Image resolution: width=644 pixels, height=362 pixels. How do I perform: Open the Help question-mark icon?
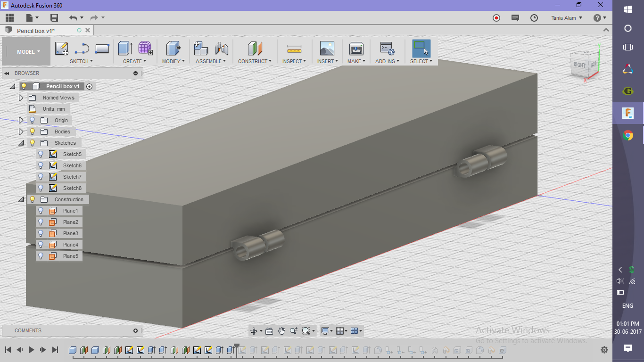(597, 18)
